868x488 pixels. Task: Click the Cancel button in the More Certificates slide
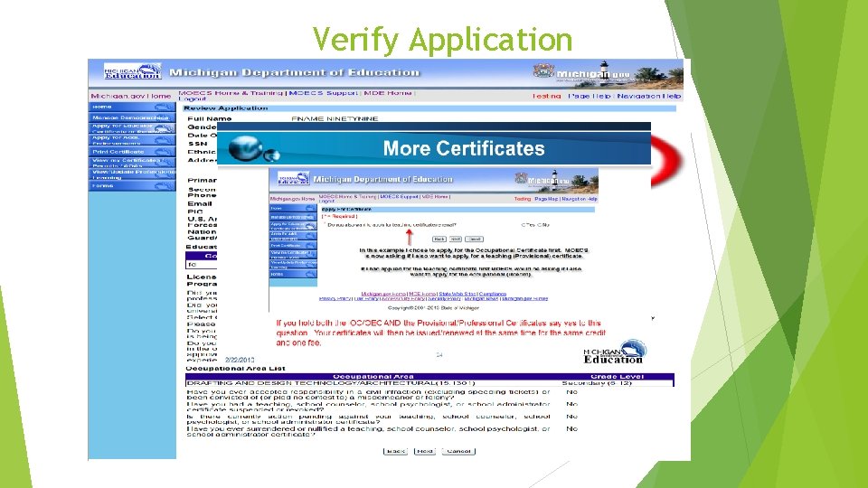475,239
